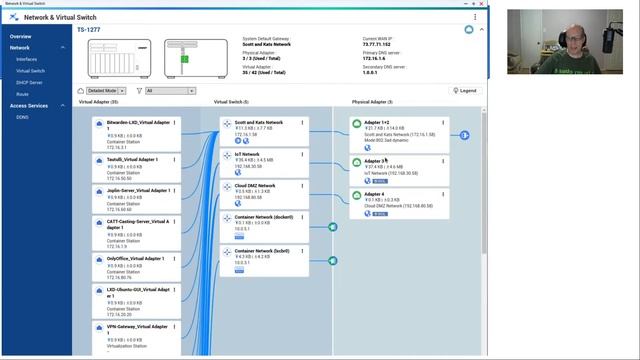Click the topology vertical scrollbar

[x=484, y=182]
